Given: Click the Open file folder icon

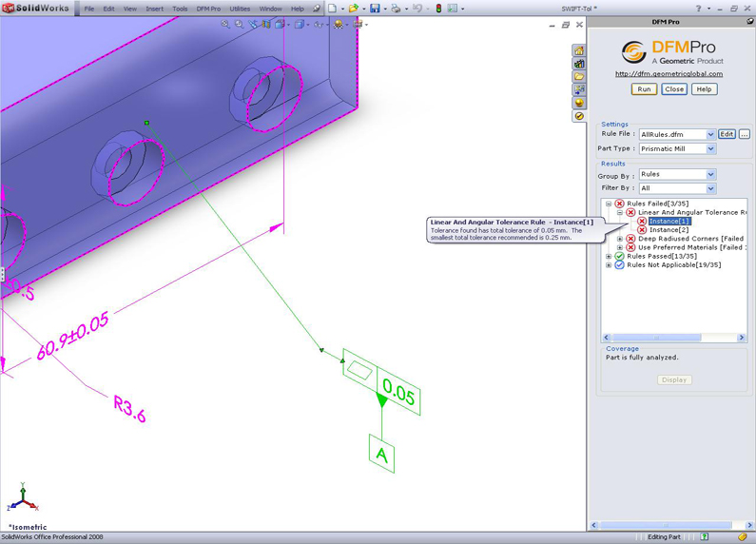Looking at the screenshot, I should (x=354, y=9).
